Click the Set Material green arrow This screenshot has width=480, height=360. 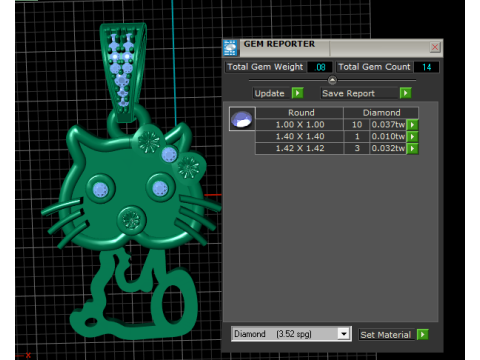(x=423, y=334)
